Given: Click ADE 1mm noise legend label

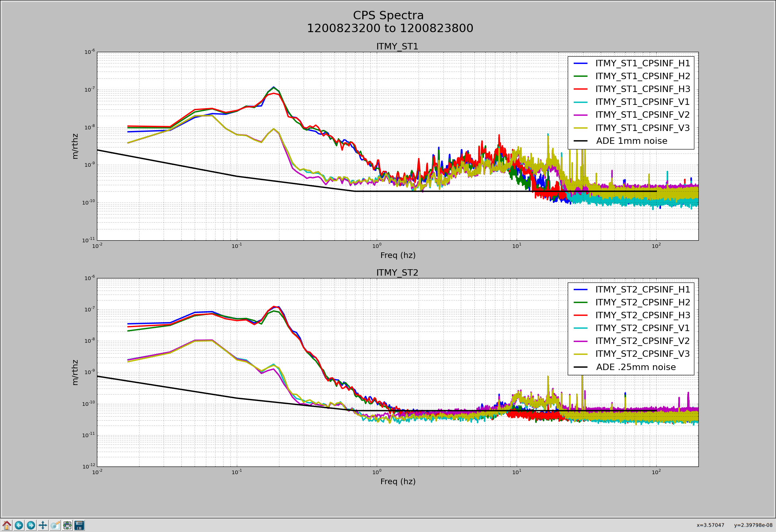Looking at the screenshot, I should pyautogui.click(x=631, y=141).
